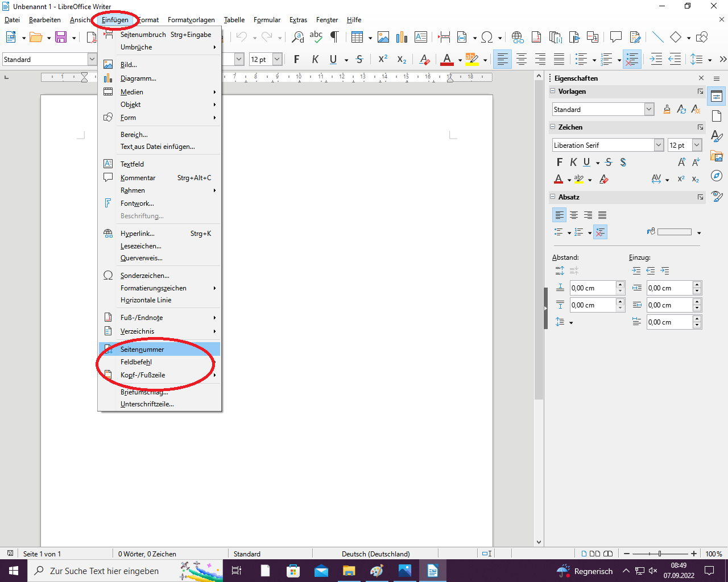Viewport: 728px width, 582px height.
Task: Click the zoom slider in the status bar
Action: tap(660, 554)
